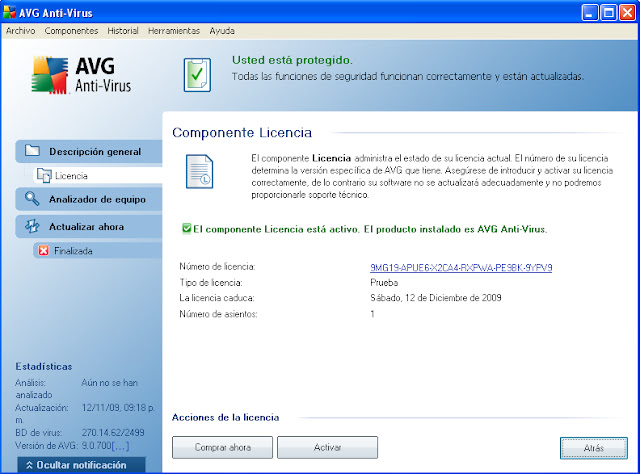This screenshot has width=640, height=474.
Task: Open the license number link
Action: [461, 268]
